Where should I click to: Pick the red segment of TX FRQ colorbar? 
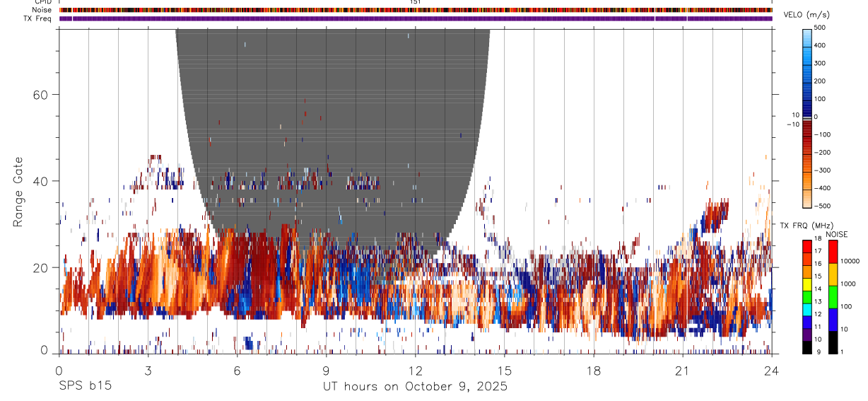pyautogui.click(x=807, y=247)
